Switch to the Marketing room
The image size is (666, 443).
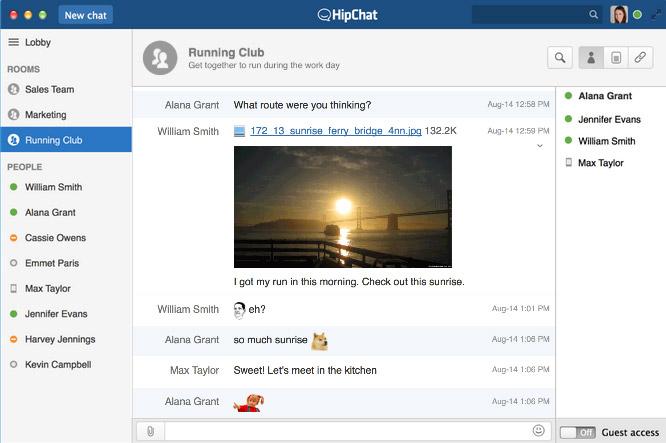[46, 115]
